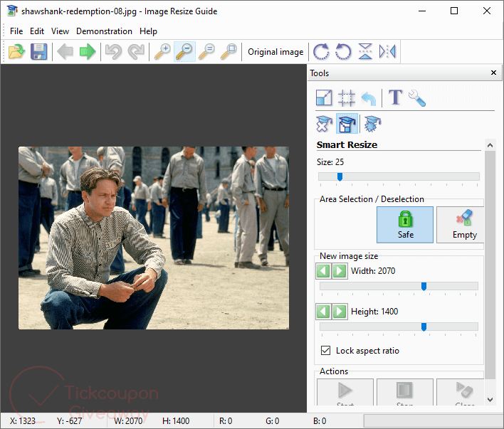Redo action in the toolbar

(136, 51)
